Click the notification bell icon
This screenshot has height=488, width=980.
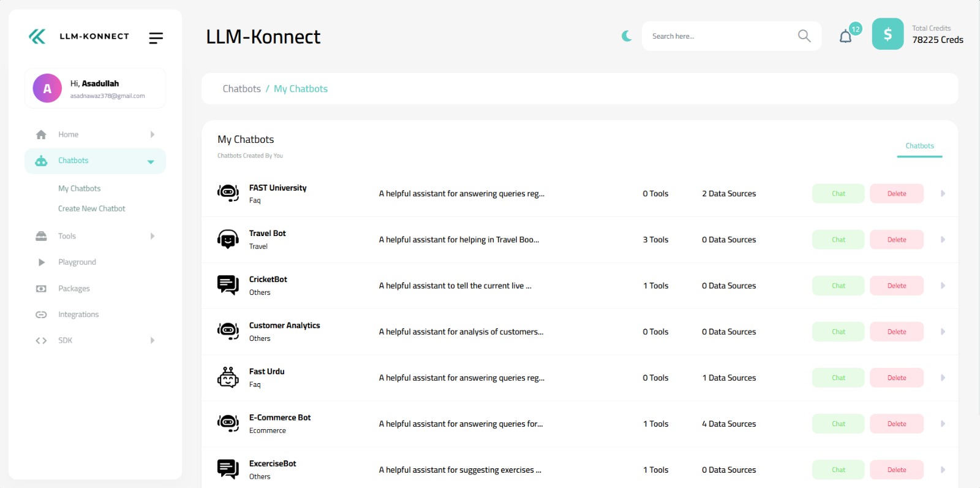845,37
